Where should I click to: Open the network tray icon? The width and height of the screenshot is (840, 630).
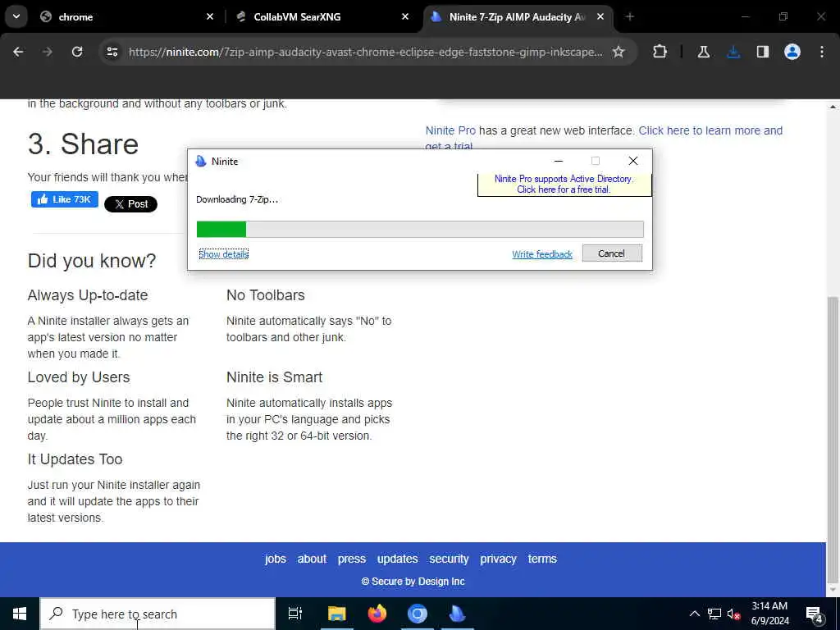click(x=714, y=614)
